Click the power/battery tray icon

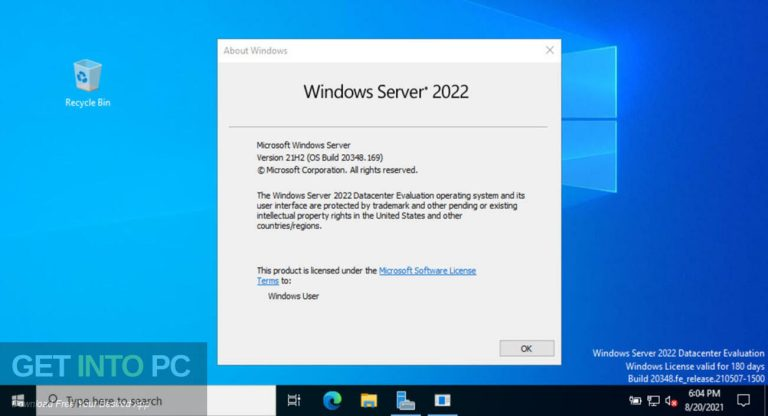pos(635,401)
